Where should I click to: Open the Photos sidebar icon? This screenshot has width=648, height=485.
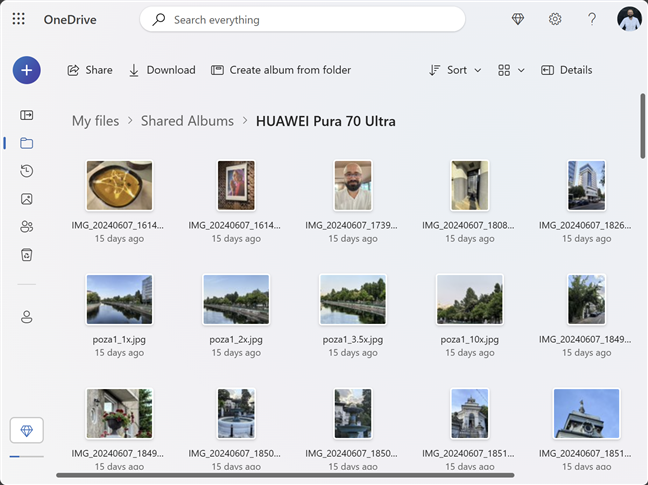click(x=27, y=199)
